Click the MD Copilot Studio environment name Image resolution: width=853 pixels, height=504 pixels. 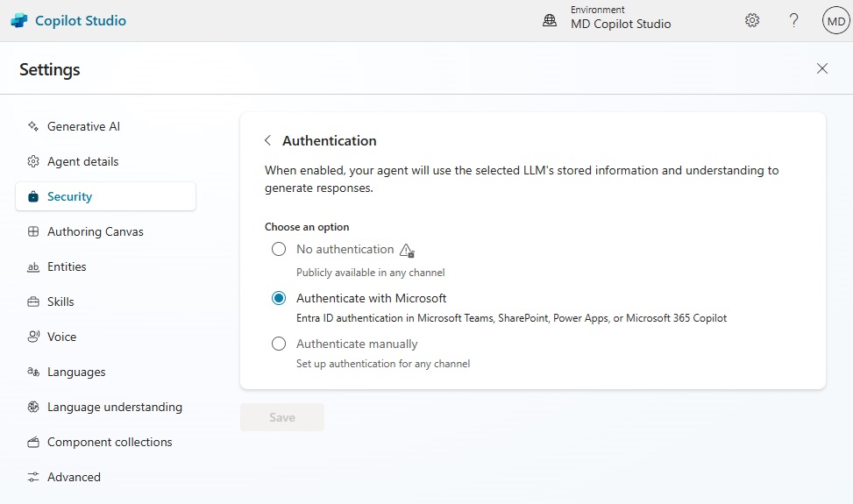621,24
